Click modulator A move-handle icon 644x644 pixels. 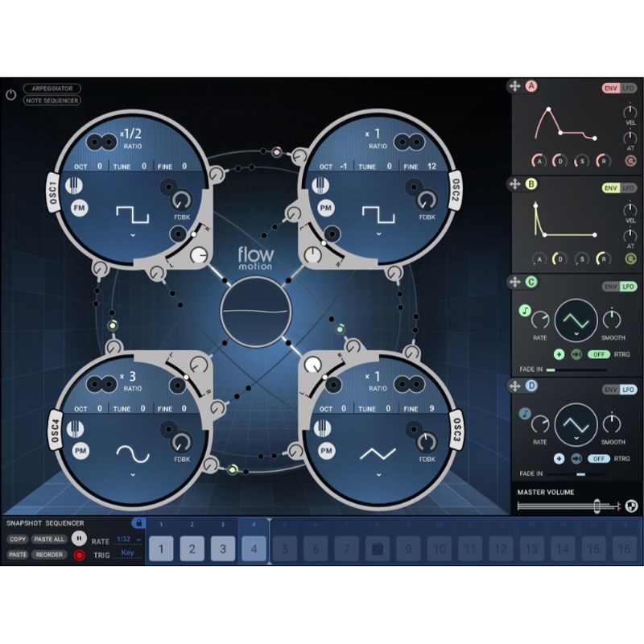coord(514,86)
